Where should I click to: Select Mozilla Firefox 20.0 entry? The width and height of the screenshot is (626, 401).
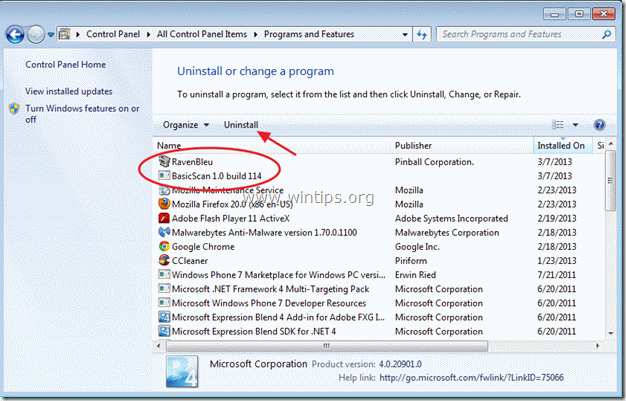coord(232,204)
